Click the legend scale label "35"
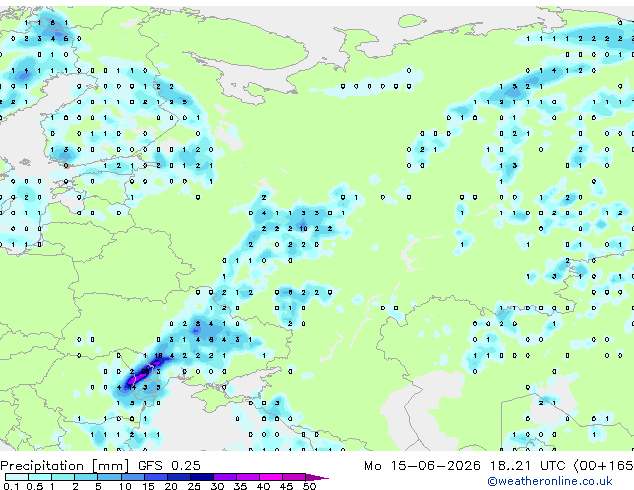Image resolution: width=634 pixels, height=490 pixels. 240,486
